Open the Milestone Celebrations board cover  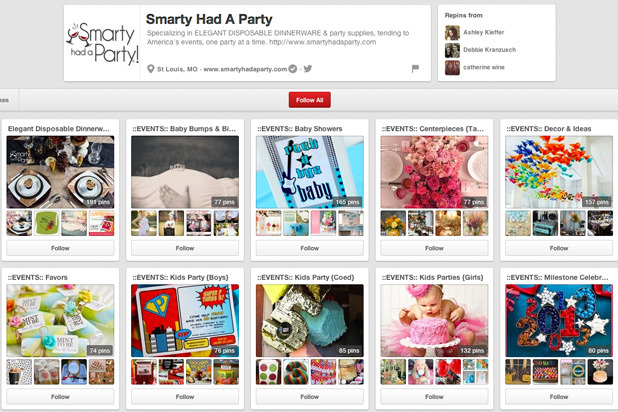click(x=558, y=320)
